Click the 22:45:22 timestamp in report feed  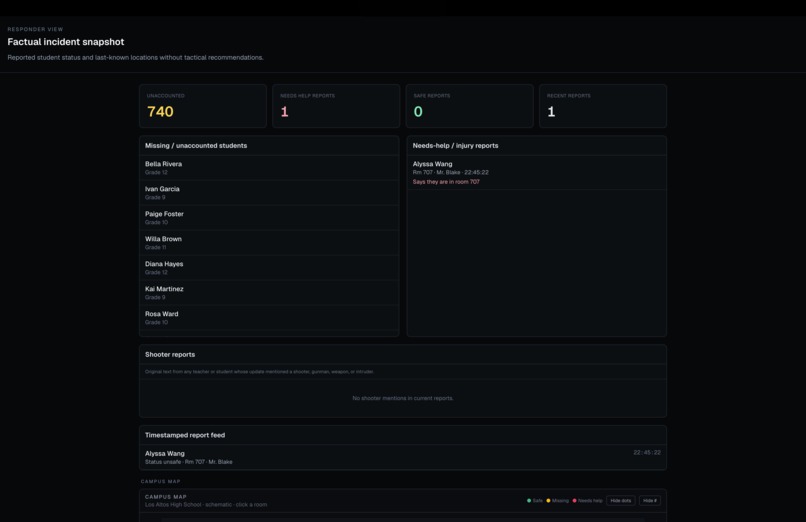(x=647, y=453)
